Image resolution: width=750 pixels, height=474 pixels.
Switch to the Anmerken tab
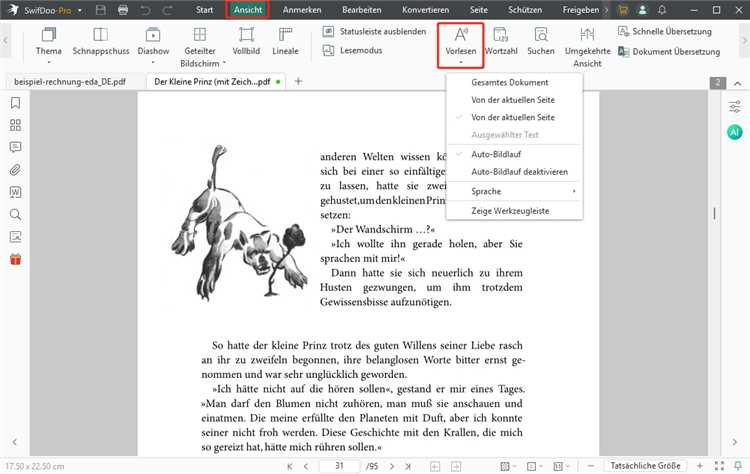pos(302,10)
